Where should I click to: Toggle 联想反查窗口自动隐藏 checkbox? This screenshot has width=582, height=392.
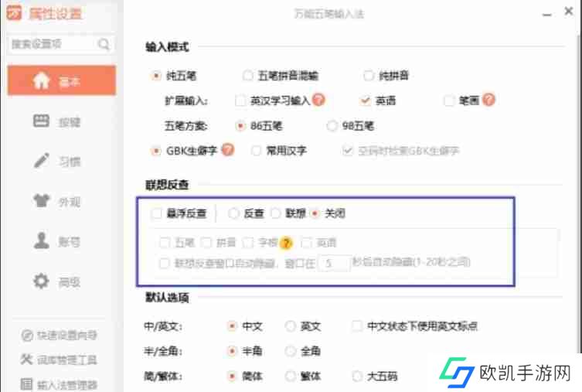(x=164, y=263)
